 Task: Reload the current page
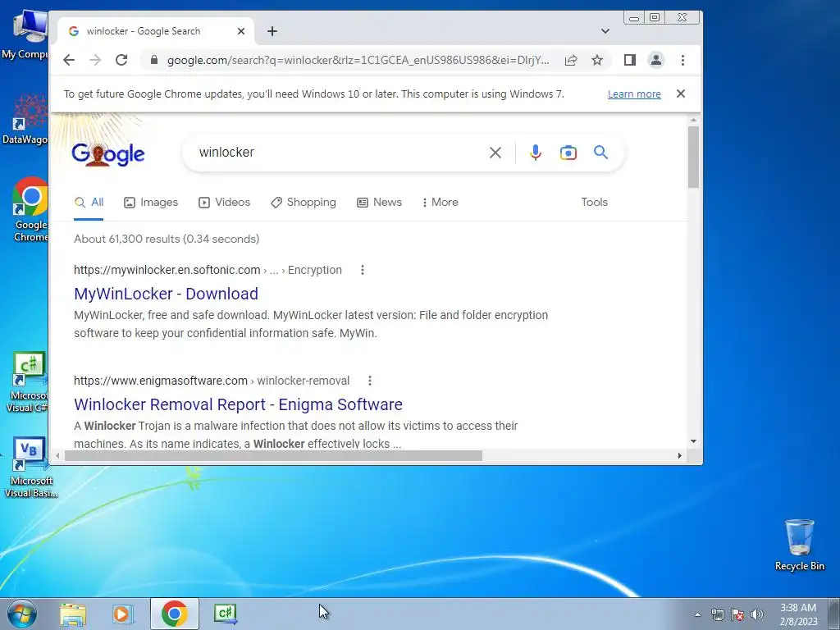coord(121,60)
